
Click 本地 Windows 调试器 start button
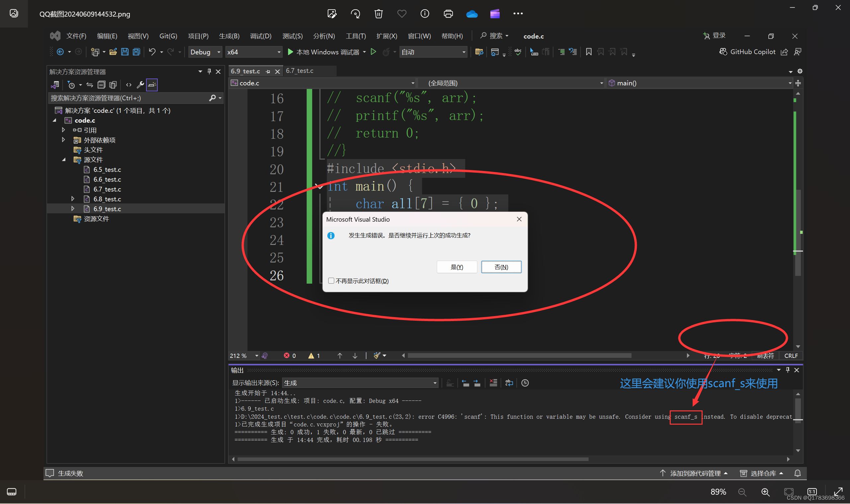coord(324,52)
